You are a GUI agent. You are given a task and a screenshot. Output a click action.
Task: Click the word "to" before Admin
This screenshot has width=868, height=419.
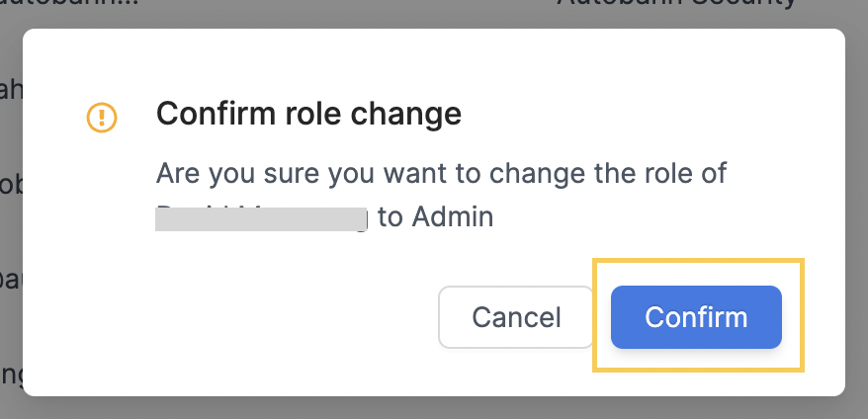[x=391, y=217]
